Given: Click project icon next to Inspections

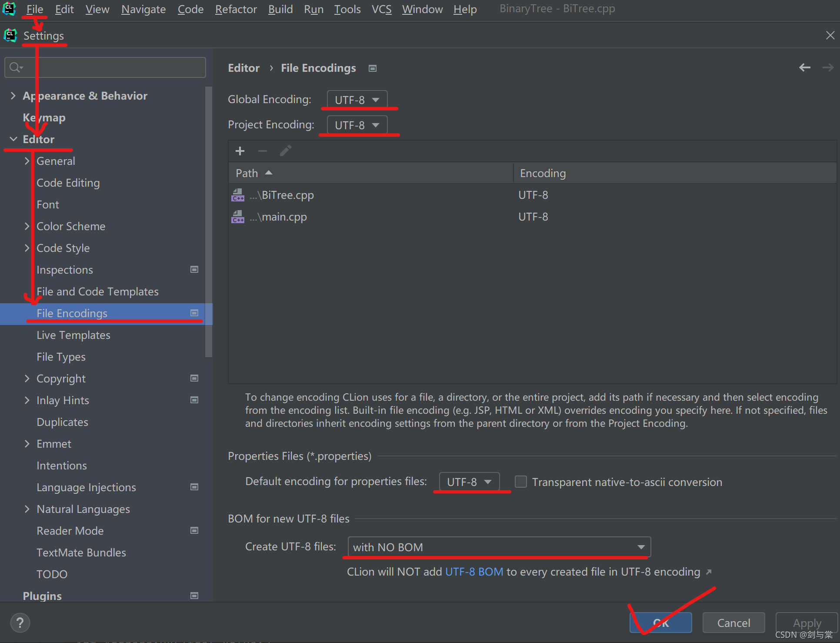Looking at the screenshot, I should [x=194, y=270].
